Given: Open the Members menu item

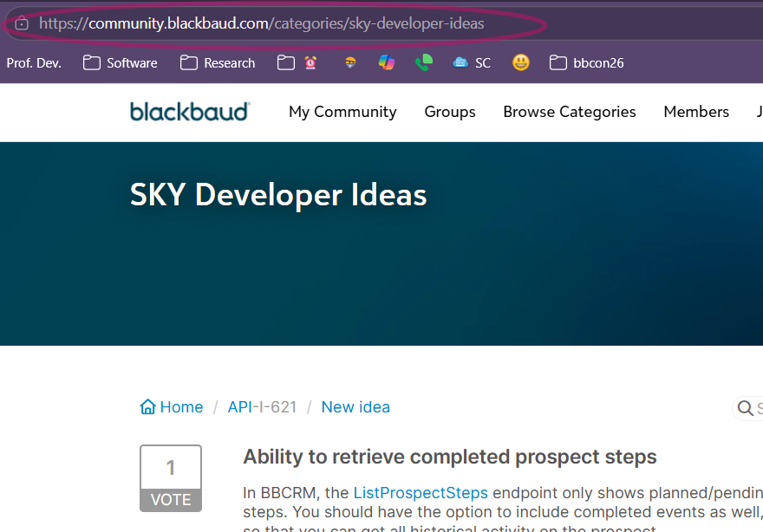Looking at the screenshot, I should [x=696, y=112].
